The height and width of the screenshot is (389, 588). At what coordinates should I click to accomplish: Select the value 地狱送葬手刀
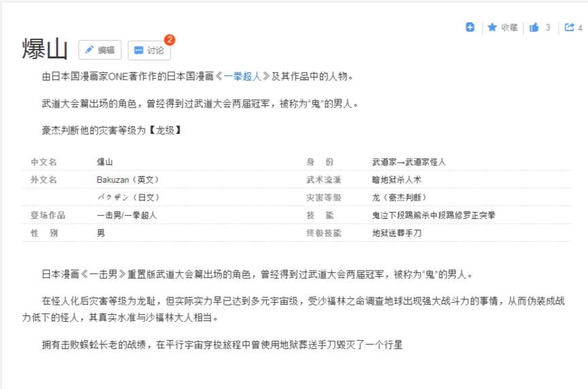(397, 233)
